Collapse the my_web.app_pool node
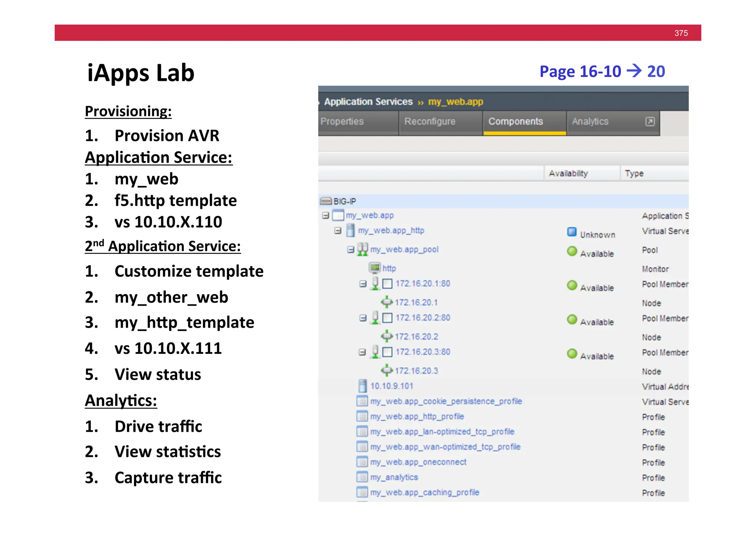 [x=350, y=250]
